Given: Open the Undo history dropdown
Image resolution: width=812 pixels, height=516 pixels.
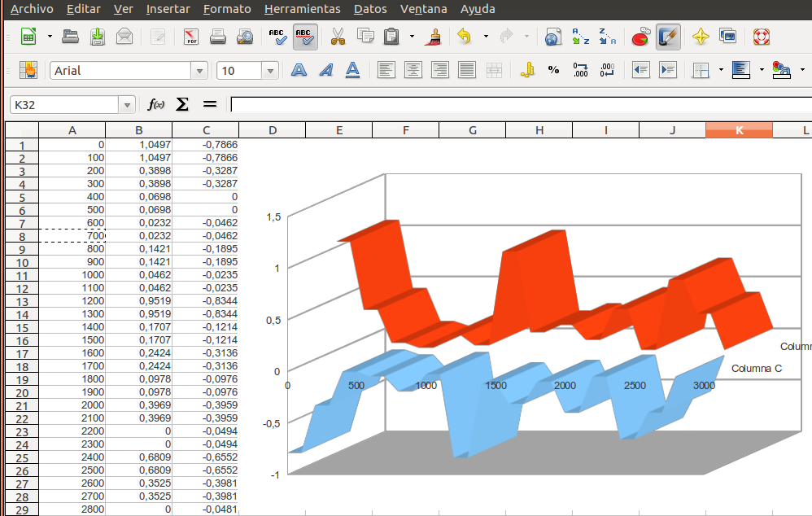Looking at the screenshot, I should pos(486,37).
